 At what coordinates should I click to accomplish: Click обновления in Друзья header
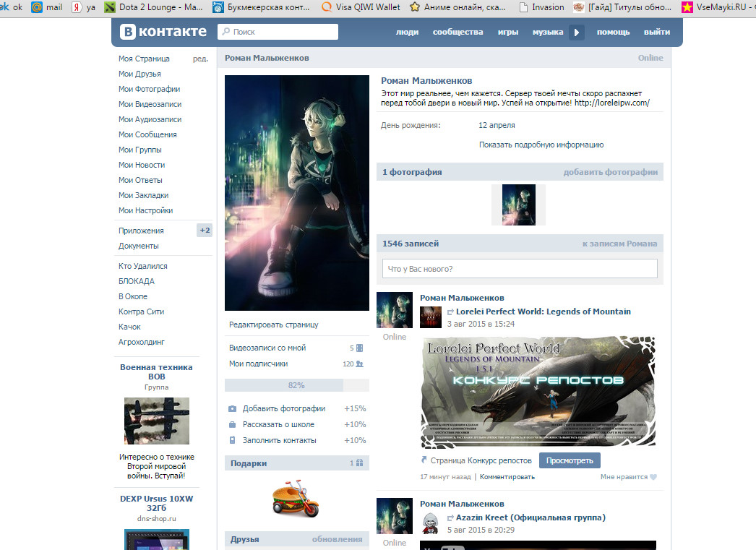point(337,539)
